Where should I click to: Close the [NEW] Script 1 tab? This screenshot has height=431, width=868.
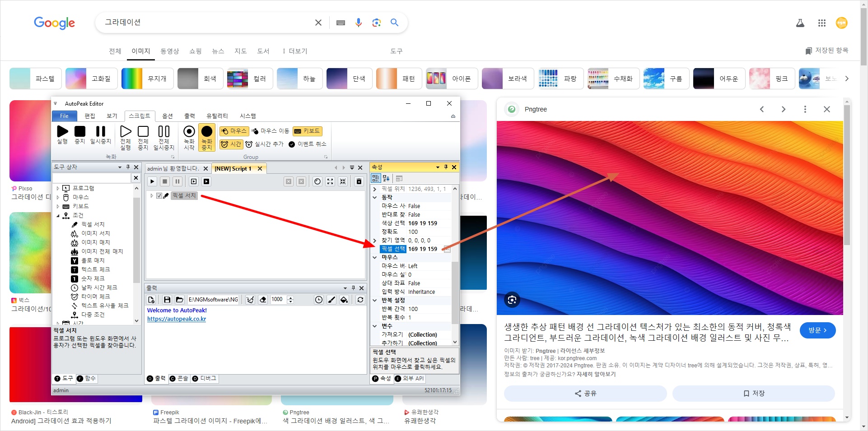pos(260,168)
